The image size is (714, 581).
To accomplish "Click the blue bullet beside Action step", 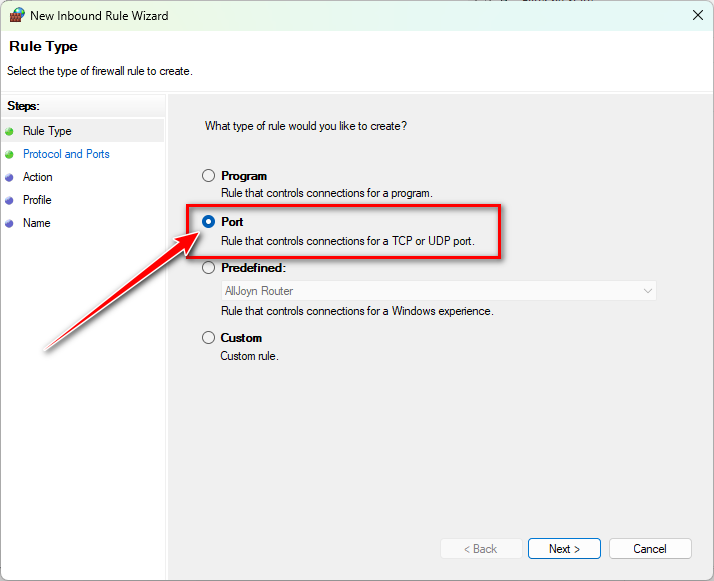I will [9, 177].
